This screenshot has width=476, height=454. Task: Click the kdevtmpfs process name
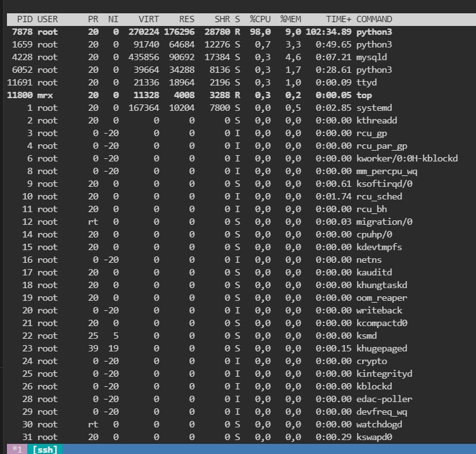click(x=379, y=247)
